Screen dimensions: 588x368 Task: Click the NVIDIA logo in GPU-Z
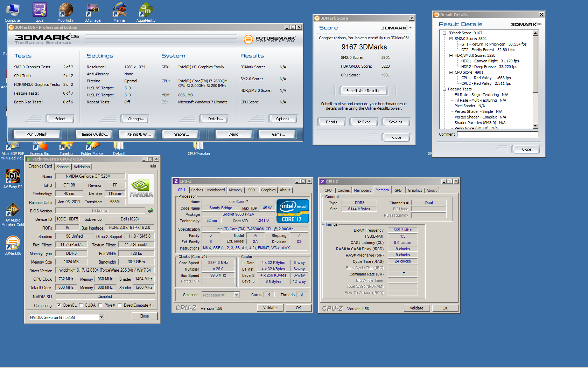(141, 190)
